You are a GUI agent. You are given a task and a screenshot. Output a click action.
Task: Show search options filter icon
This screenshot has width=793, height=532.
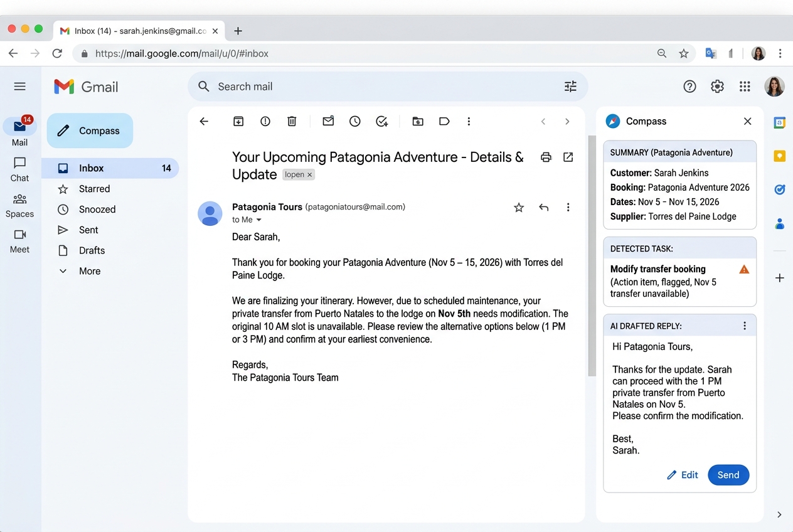[x=570, y=87]
